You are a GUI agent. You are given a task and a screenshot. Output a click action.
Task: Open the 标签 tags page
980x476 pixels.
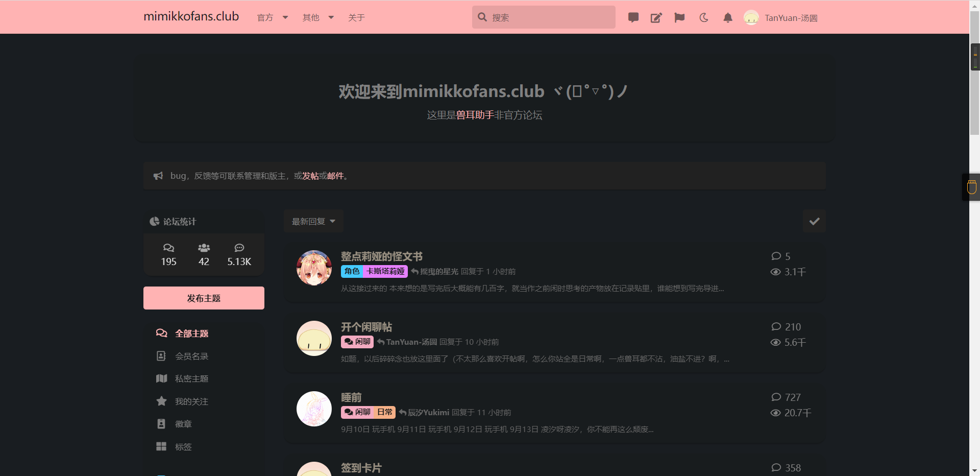[183, 447]
